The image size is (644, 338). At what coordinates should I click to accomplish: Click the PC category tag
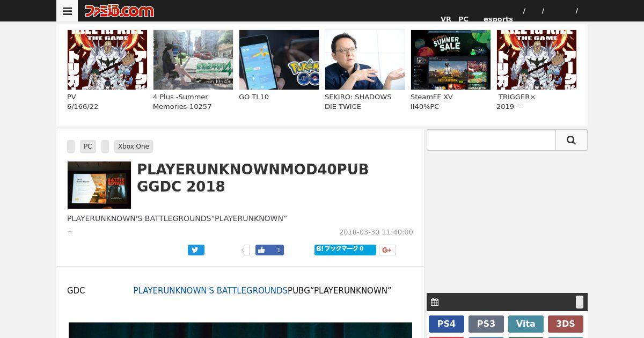pyautogui.click(x=88, y=146)
